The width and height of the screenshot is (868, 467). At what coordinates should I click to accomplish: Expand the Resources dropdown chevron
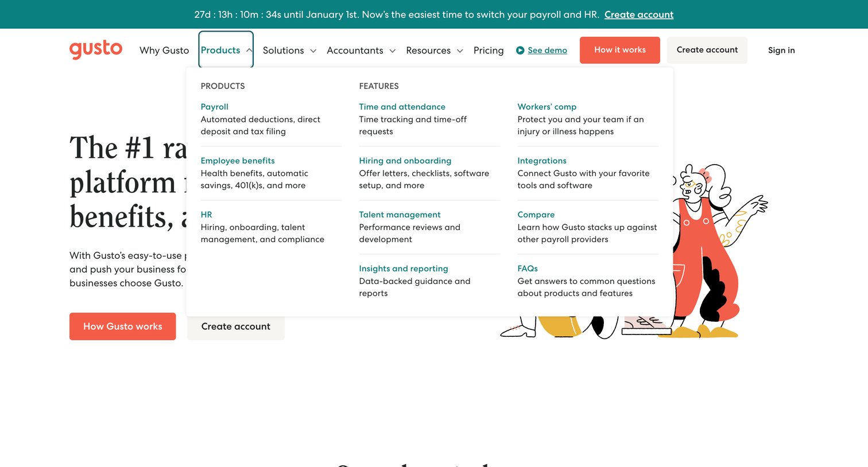460,51
